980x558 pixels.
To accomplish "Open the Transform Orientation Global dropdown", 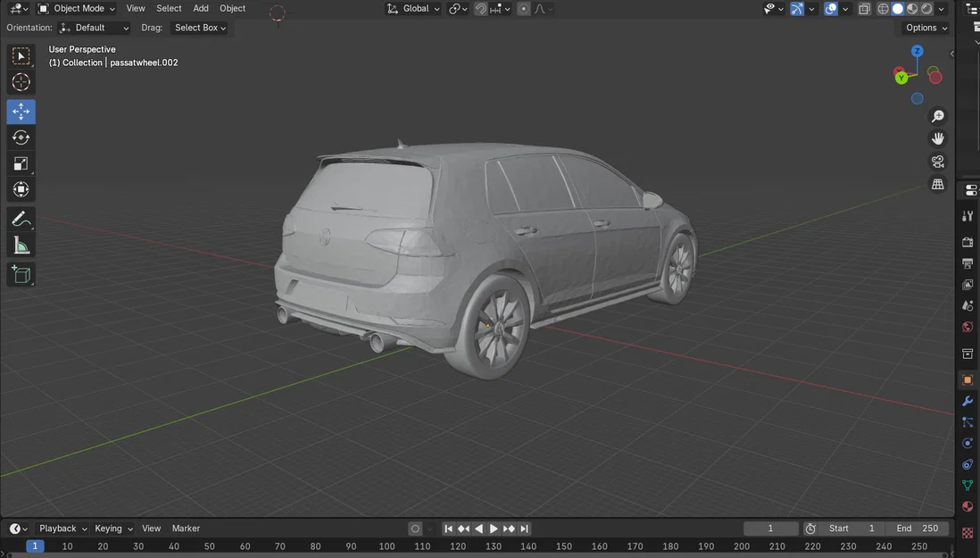I will pyautogui.click(x=413, y=8).
